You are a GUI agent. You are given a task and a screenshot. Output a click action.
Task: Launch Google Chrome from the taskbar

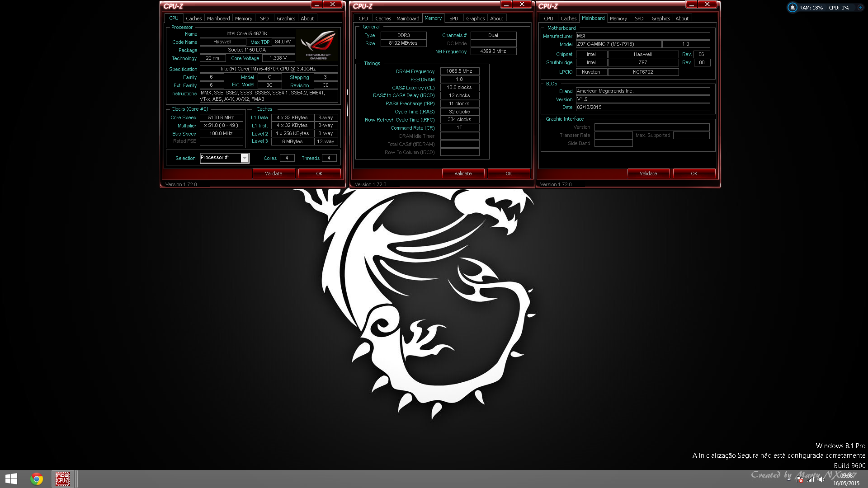coord(37,479)
